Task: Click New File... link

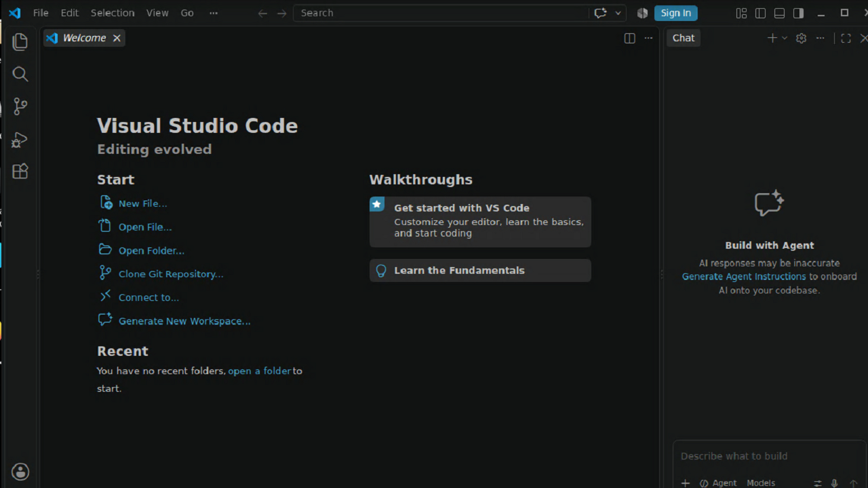Action: pyautogui.click(x=142, y=203)
